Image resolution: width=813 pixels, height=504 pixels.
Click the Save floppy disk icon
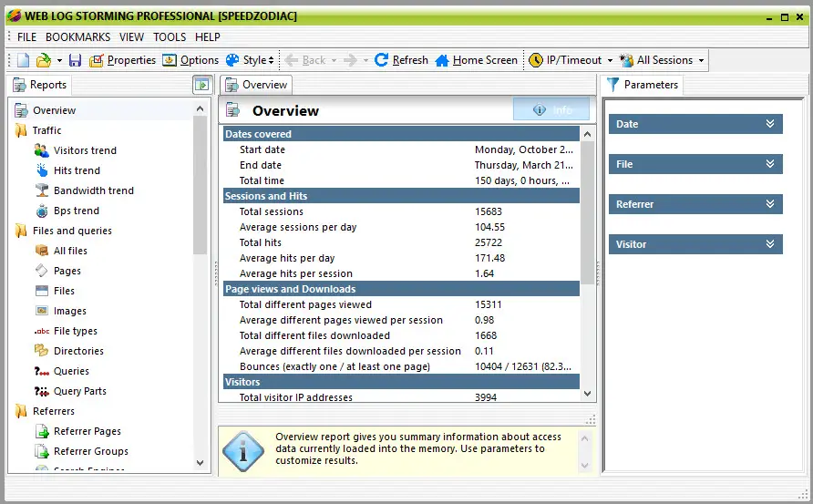point(75,60)
